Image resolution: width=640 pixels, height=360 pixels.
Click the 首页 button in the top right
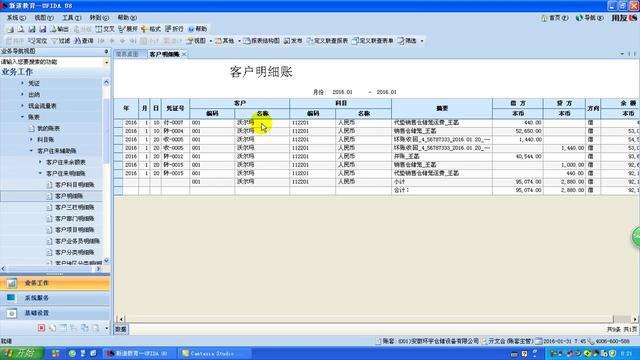tap(555, 18)
